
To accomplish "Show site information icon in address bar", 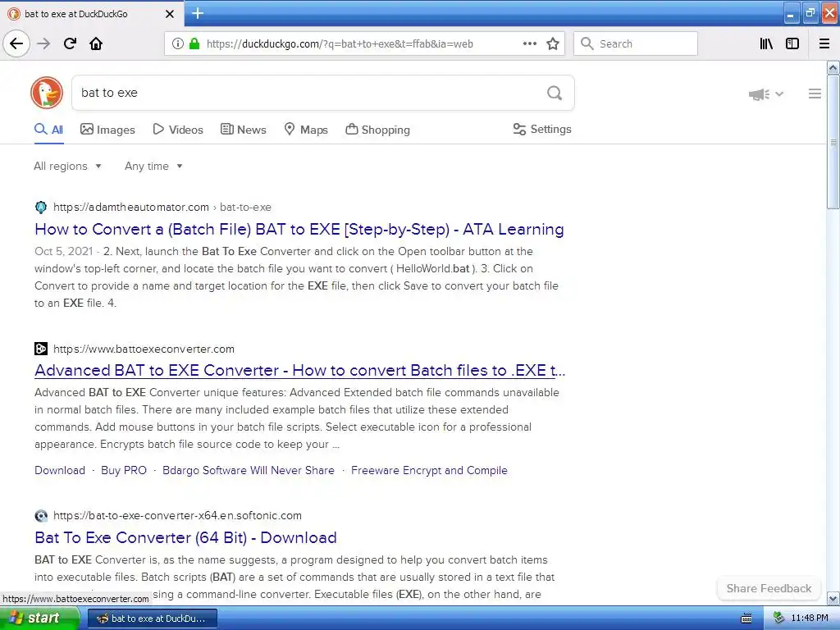I will (x=177, y=43).
